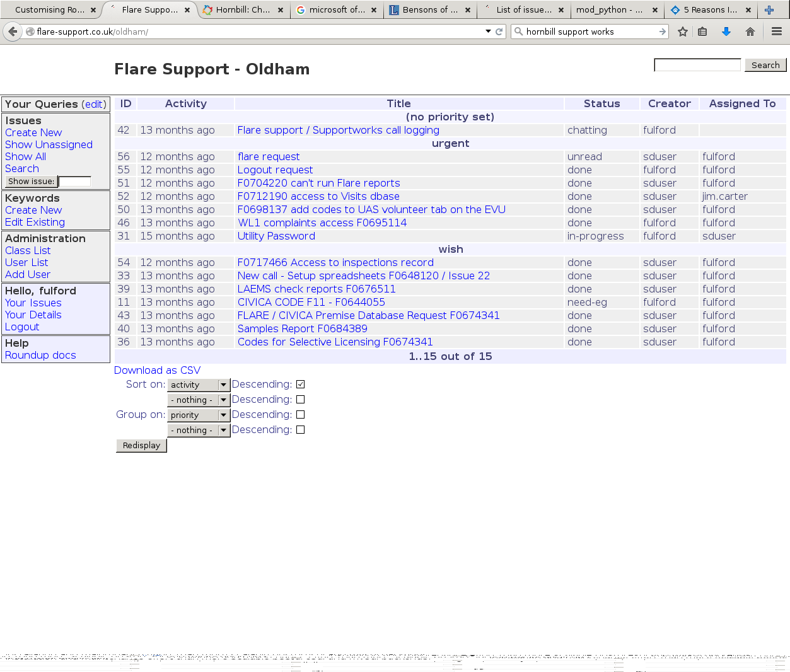Viewport: 790px width, 672px height.
Task: Open the URL history dropdown arrow
Action: click(x=488, y=32)
